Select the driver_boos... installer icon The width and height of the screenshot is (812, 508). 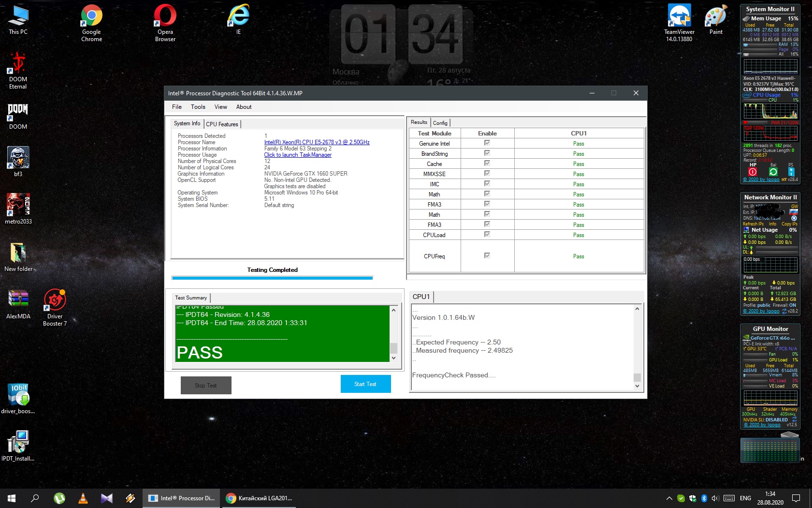click(x=18, y=399)
